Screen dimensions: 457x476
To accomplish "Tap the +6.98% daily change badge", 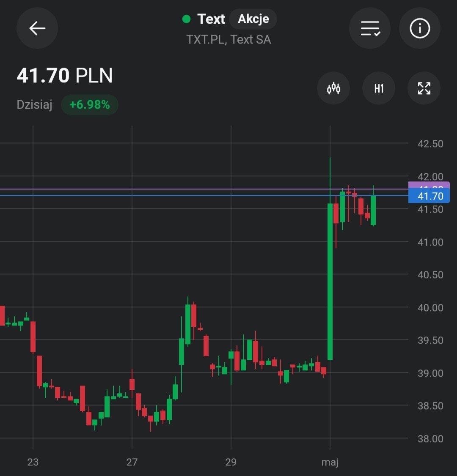I will [90, 105].
